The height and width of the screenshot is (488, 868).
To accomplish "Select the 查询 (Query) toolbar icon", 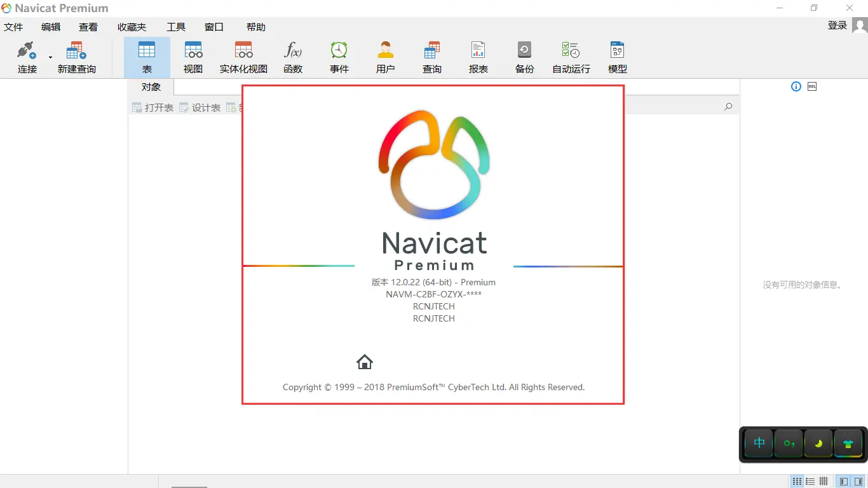I will coord(432,50).
